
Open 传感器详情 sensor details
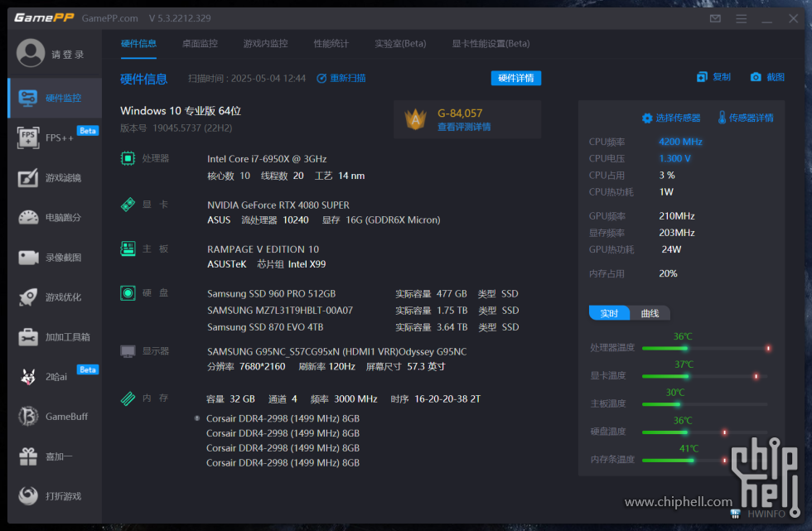click(746, 118)
